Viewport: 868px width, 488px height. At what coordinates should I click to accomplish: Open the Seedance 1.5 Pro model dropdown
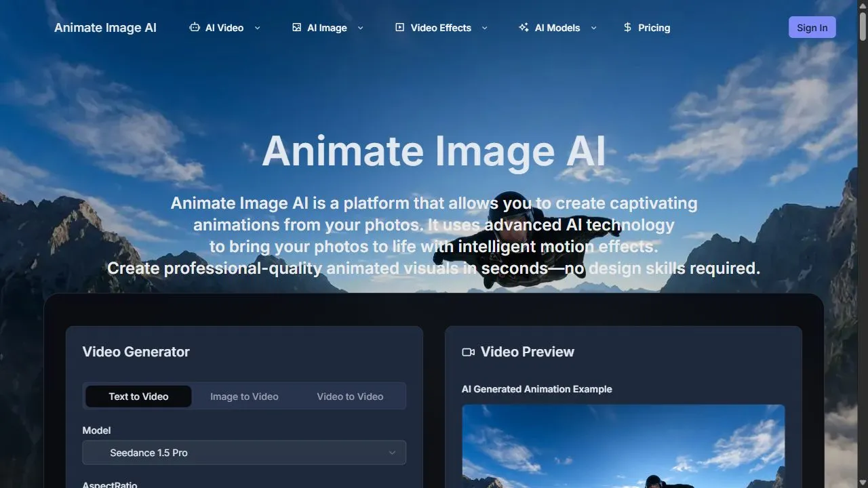pos(244,453)
